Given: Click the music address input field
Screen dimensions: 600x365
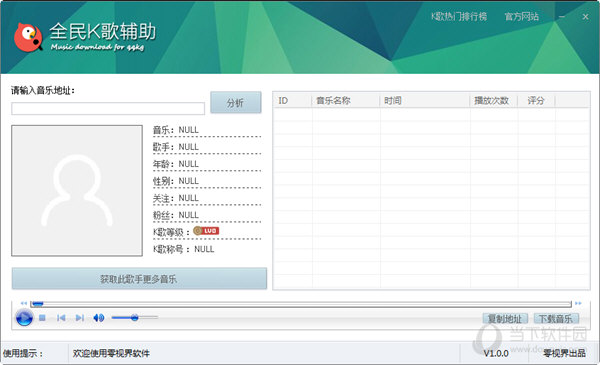Looking at the screenshot, I should click(x=108, y=108).
